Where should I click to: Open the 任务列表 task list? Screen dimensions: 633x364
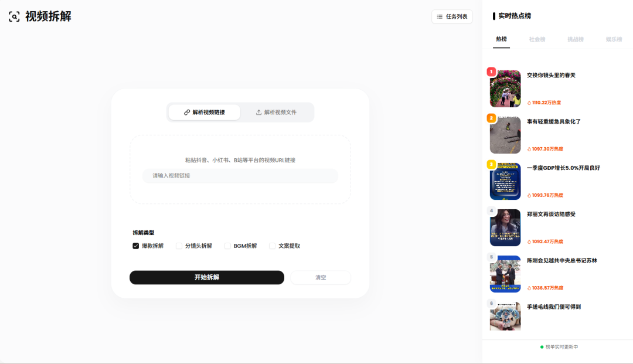click(452, 16)
